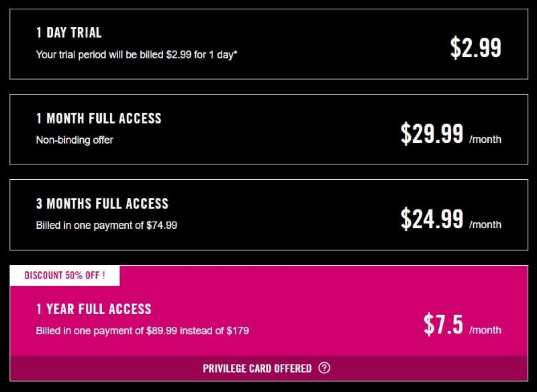This screenshot has width=537, height=392.
Task: Click the 'Non-binding offer' description text
Action: 75,140
